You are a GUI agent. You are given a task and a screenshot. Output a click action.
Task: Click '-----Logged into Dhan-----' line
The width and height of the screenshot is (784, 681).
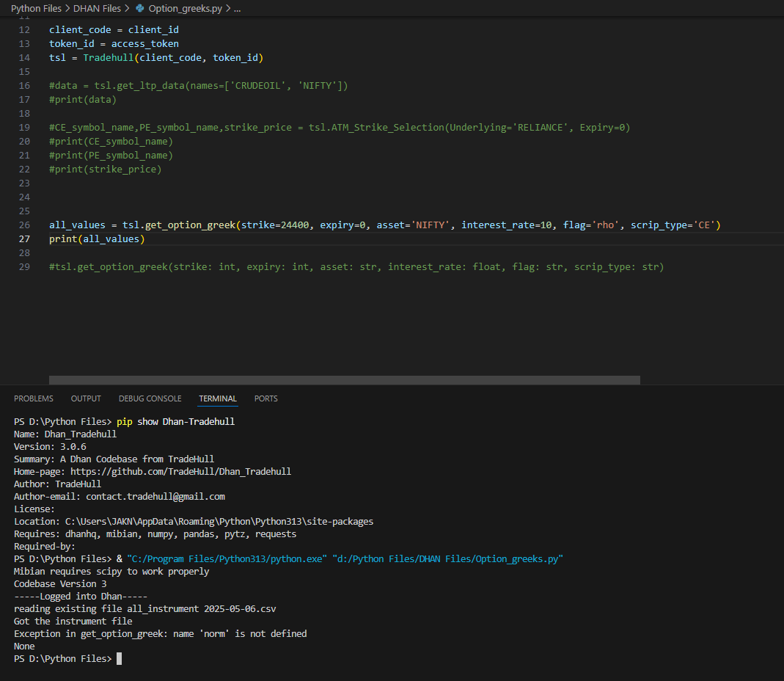coord(81,597)
